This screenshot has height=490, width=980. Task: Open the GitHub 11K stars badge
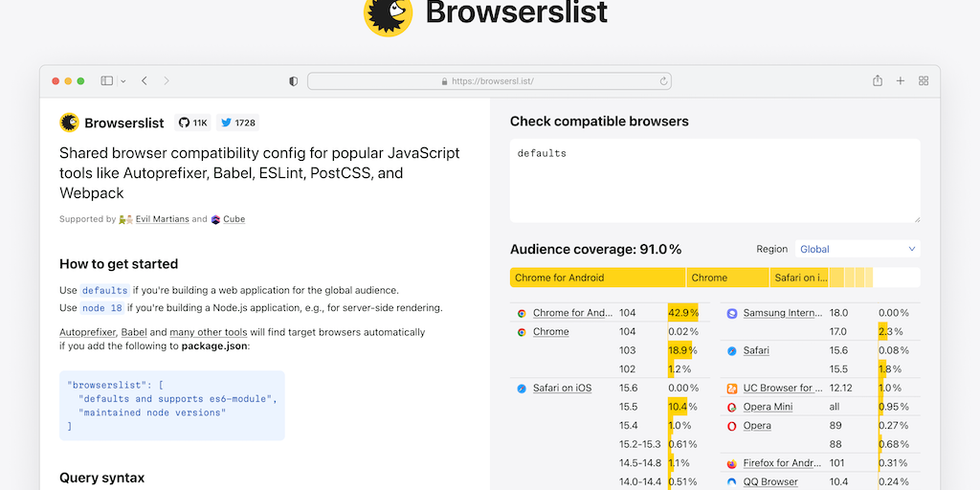(x=191, y=122)
